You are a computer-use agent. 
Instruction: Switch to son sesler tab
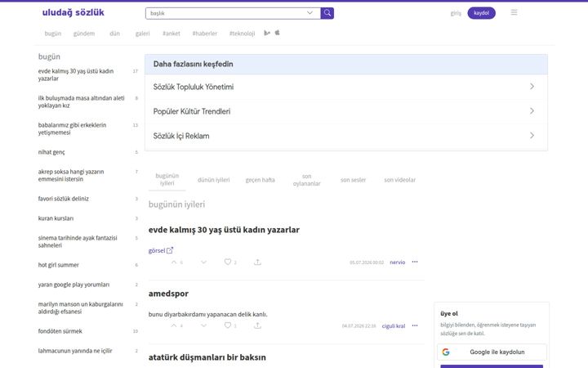click(x=354, y=180)
